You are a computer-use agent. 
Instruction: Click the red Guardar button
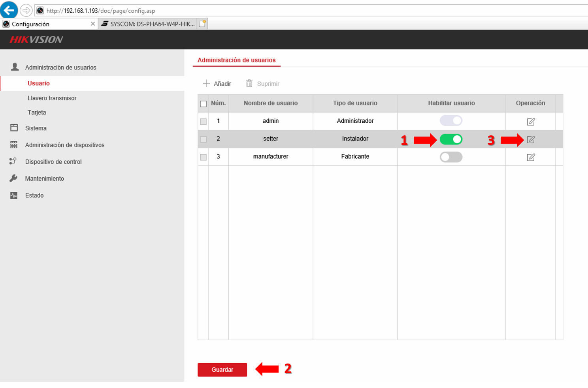(222, 369)
